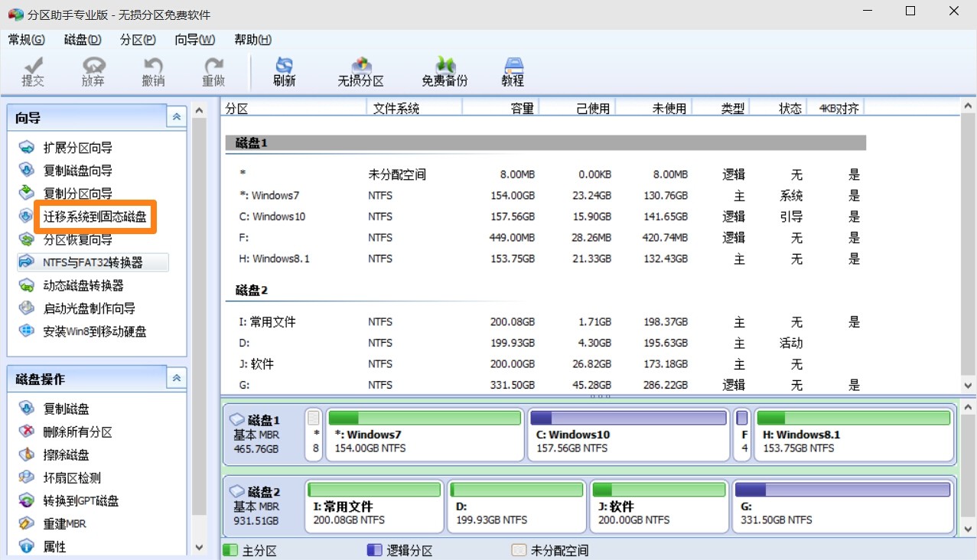Viewport: 977px width, 560px height.
Task: Click the 删除所有分区 icon
Action: tap(27, 431)
